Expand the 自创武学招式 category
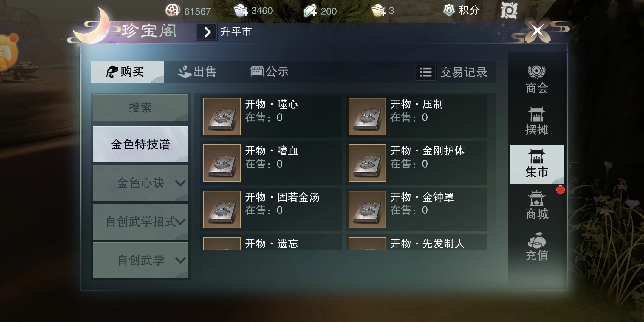The width and height of the screenshot is (644, 322). pyautogui.click(x=140, y=222)
